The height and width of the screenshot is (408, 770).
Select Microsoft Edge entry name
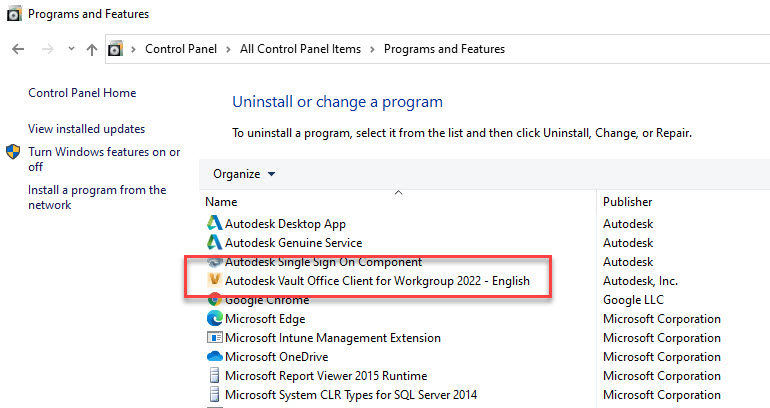(x=265, y=319)
